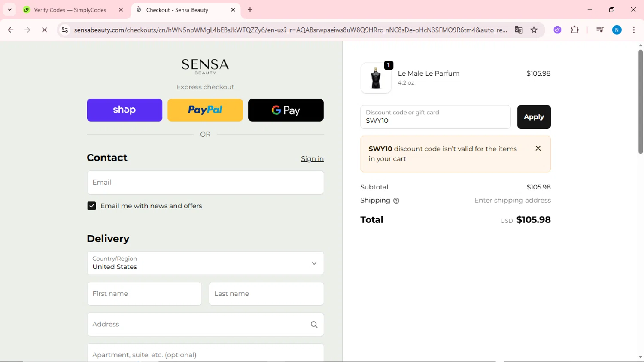Click the browser address bar URL

[x=290, y=30]
